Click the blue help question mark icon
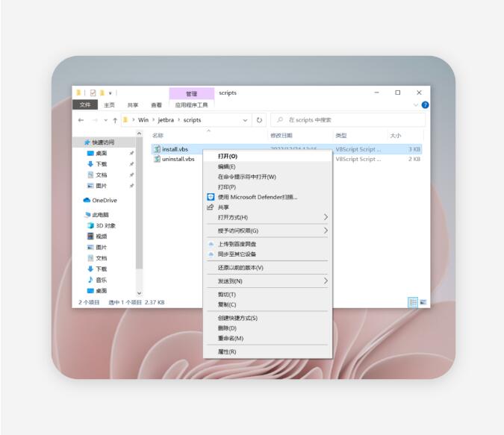 (x=425, y=105)
